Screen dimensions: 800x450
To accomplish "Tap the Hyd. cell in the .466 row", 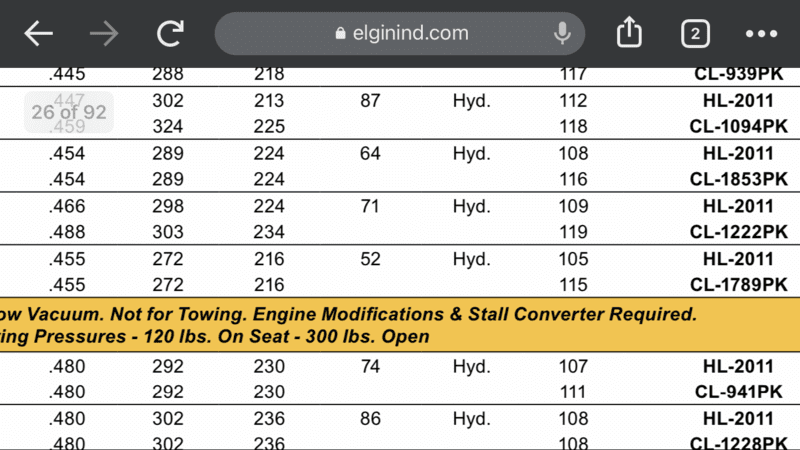I will pos(471,207).
